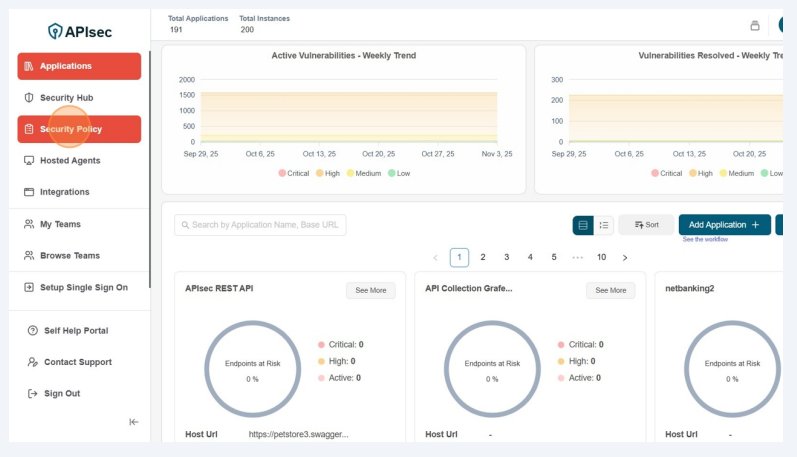Go to next page with right chevron
Screen dimensions: 797x457
pyautogui.click(x=625, y=257)
